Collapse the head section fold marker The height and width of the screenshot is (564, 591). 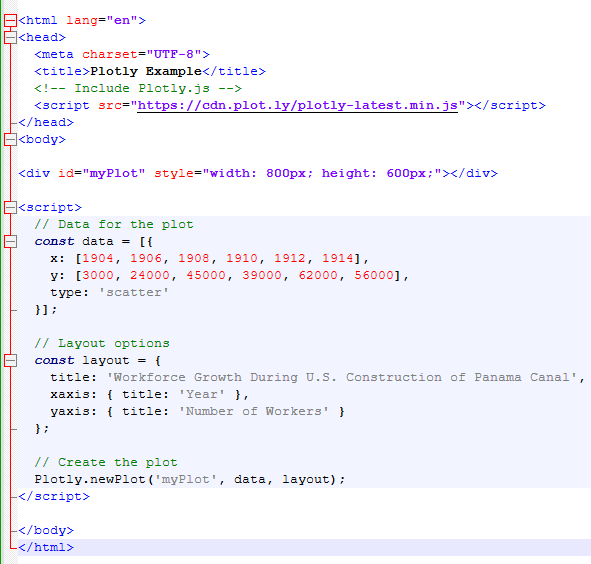coord(10,37)
